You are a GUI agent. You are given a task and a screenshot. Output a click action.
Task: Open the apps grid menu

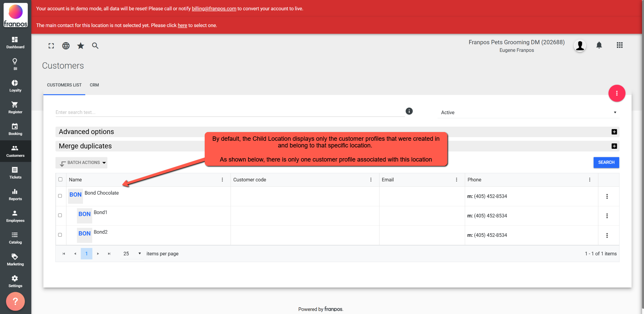(x=620, y=45)
